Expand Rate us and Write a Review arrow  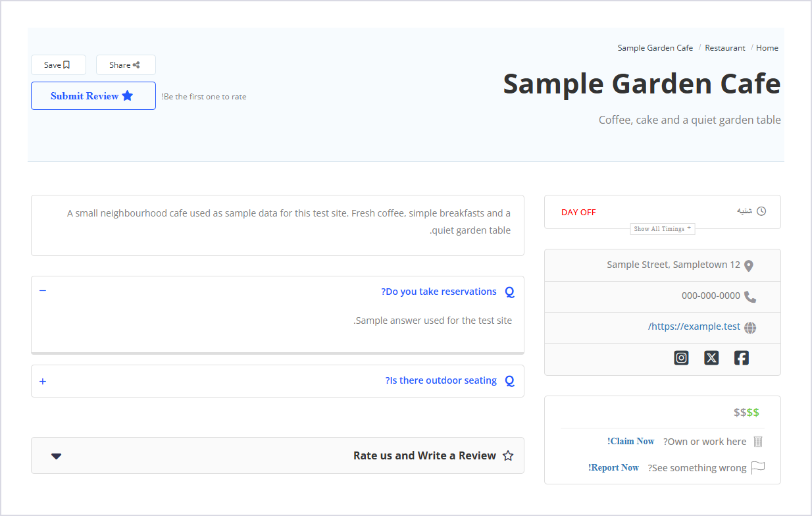pyautogui.click(x=57, y=456)
